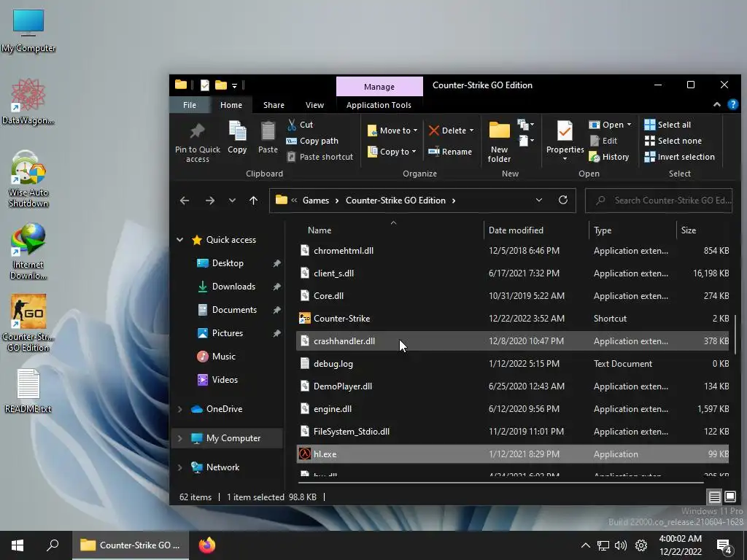Click in Search Counter-Strike GO Edition box
Viewport: 747px width, 560px height.
(x=659, y=201)
